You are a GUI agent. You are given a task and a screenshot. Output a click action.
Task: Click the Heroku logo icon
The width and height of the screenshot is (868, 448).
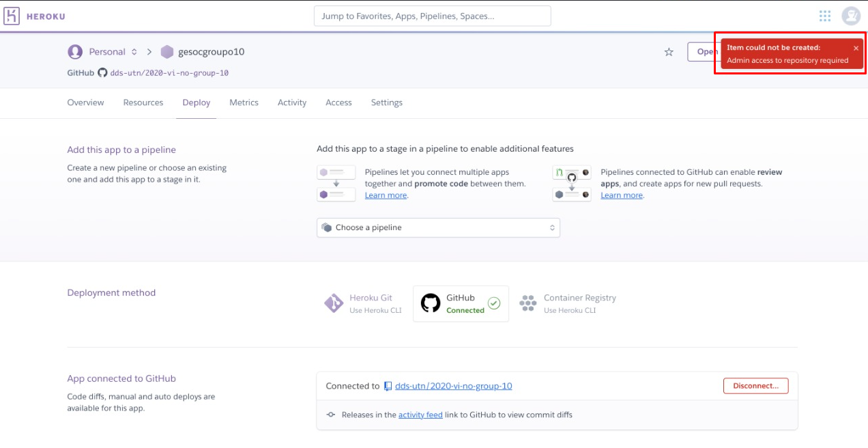coord(12,16)
